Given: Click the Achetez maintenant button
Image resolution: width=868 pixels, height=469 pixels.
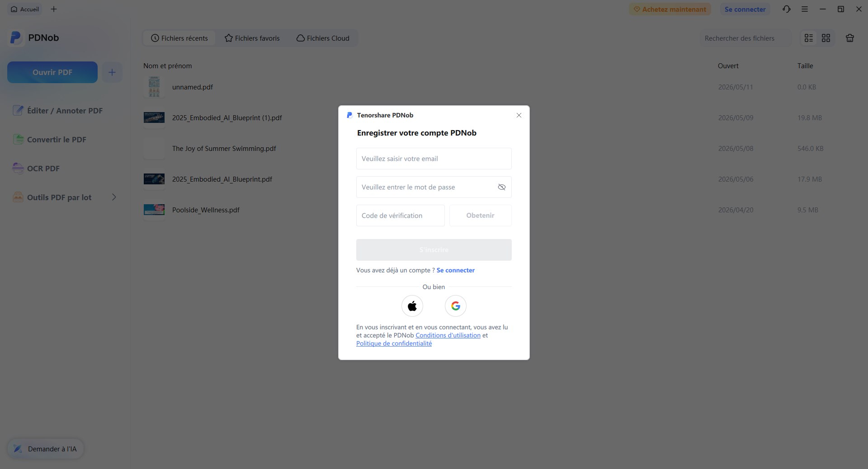Looking at the screenshot, I should [670, 9].
